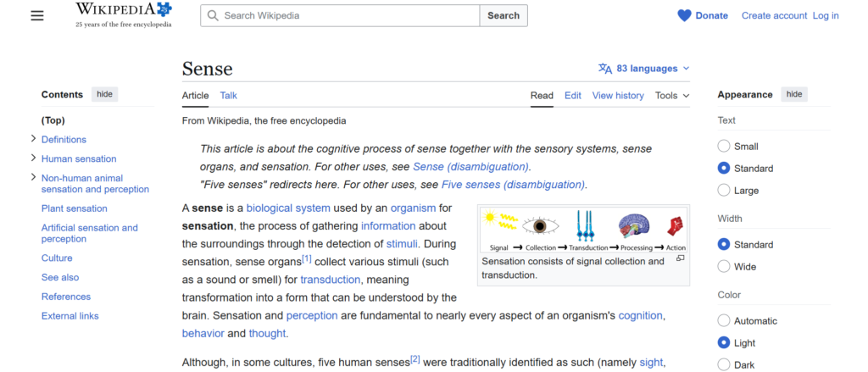
Task: Jump to External links section
Action: (x=70, y=316)
